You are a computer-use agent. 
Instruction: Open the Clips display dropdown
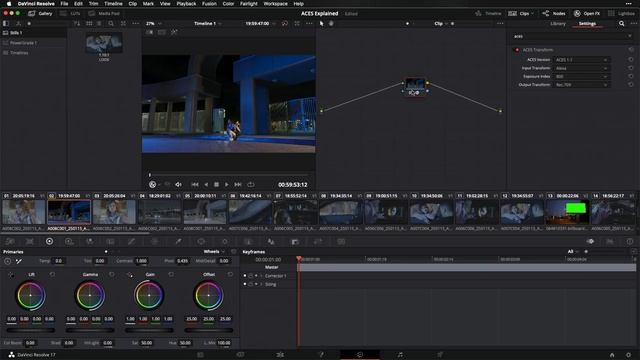pyautogui.click(x=521, y=13)
